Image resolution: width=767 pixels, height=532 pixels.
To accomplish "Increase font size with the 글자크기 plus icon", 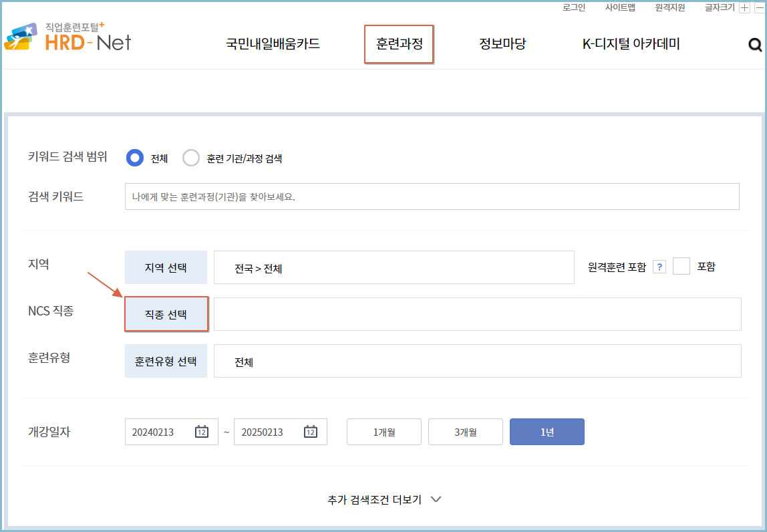I will coord(744,7).
